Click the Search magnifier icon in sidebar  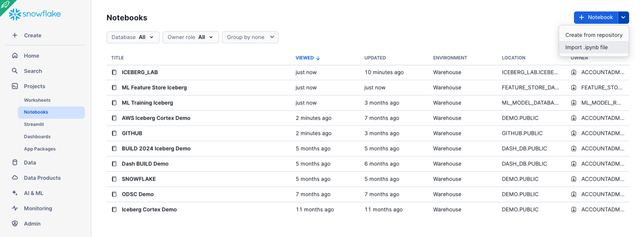click(15, 71)
